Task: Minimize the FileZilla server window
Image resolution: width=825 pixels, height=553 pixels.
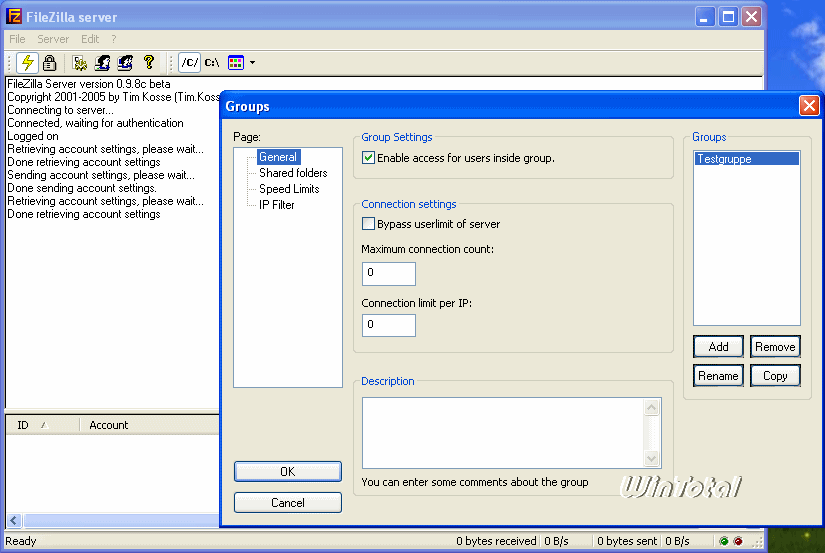Action: pos(705,17)
